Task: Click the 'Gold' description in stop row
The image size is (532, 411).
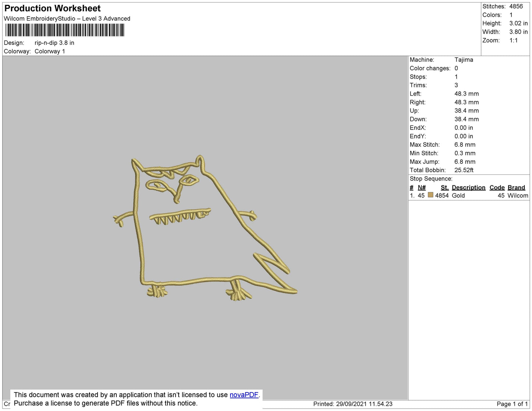Action: (458, 195)
